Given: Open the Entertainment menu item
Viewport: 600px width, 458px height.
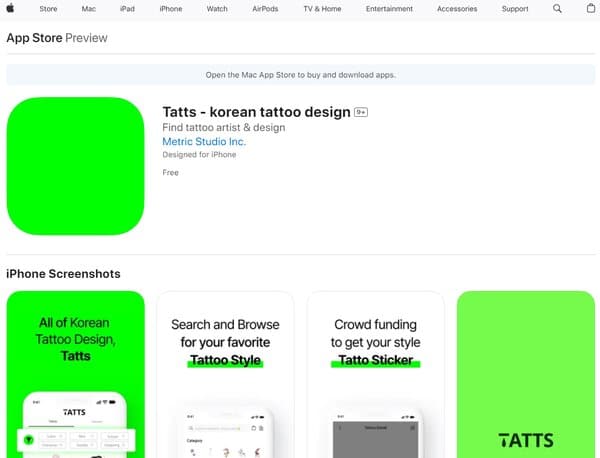Looking at the screenshot, I should pyautogui.click(x=389, y=9).
